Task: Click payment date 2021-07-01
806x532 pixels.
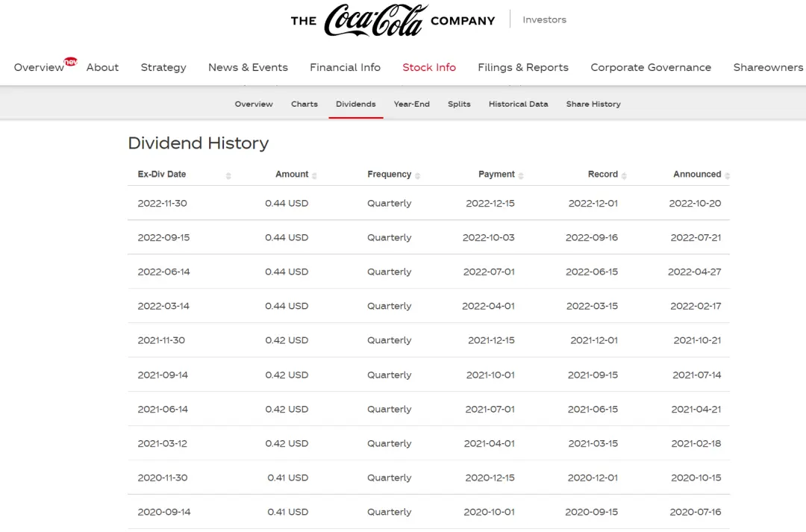Action: 490,409
